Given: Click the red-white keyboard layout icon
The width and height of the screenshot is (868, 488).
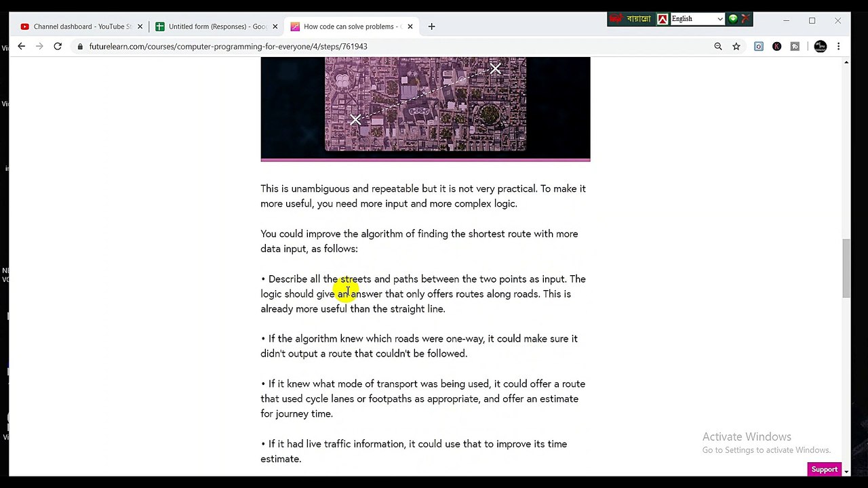Looking at the screenshot, I should (x=663, y=19).
